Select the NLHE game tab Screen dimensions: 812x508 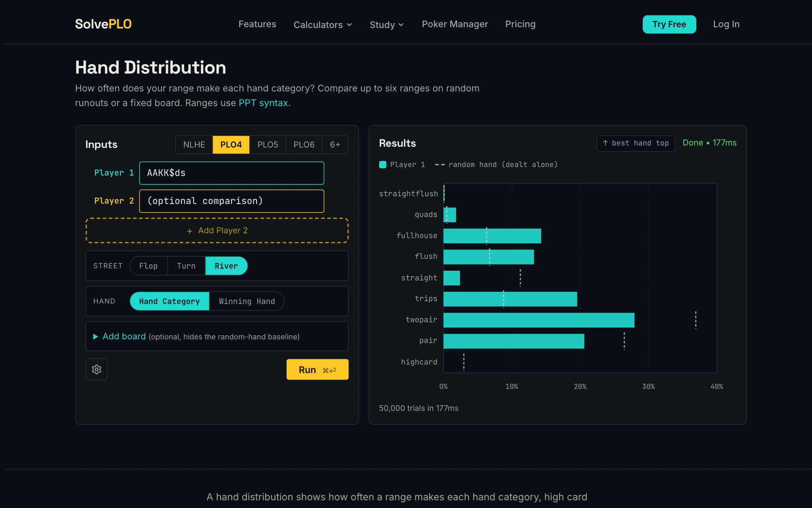pos(194,145)
